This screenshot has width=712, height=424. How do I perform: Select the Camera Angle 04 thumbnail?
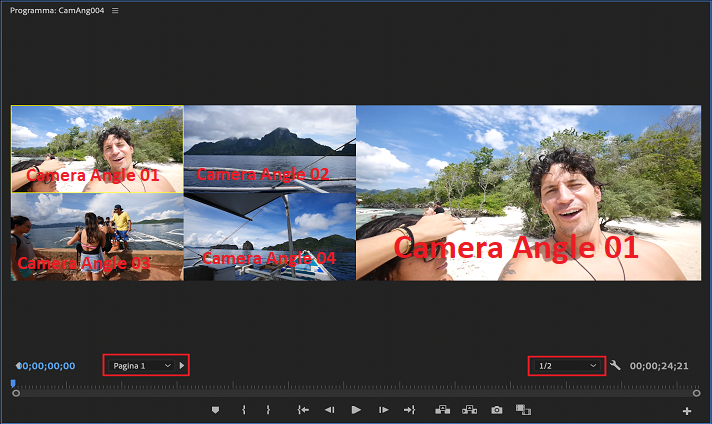270,237
